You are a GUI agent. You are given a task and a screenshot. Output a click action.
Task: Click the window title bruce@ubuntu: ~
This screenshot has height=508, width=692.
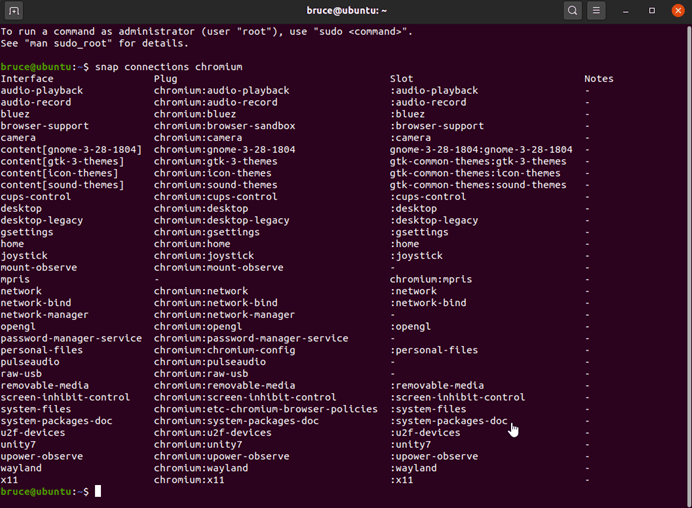click(x=346, y=11)
